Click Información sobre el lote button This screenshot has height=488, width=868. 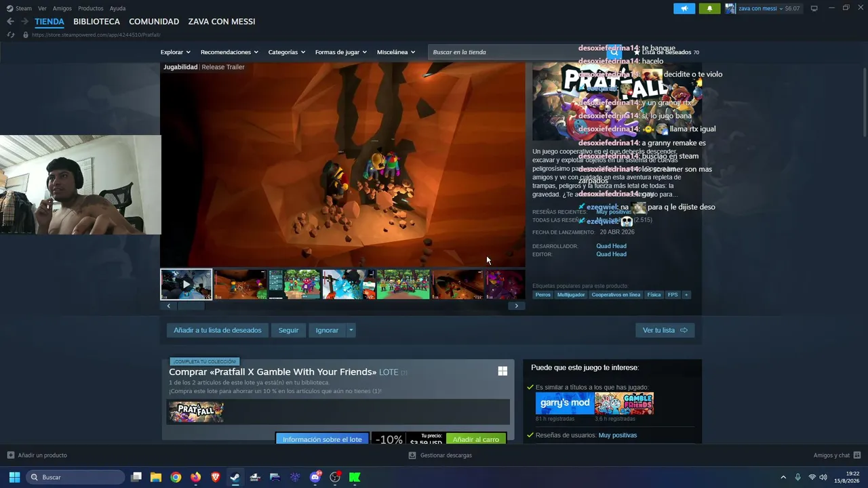click(x=322, y=439)
